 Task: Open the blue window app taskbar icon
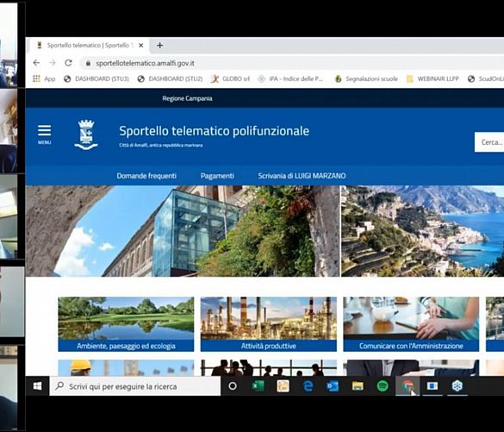[x=432, y=386]
